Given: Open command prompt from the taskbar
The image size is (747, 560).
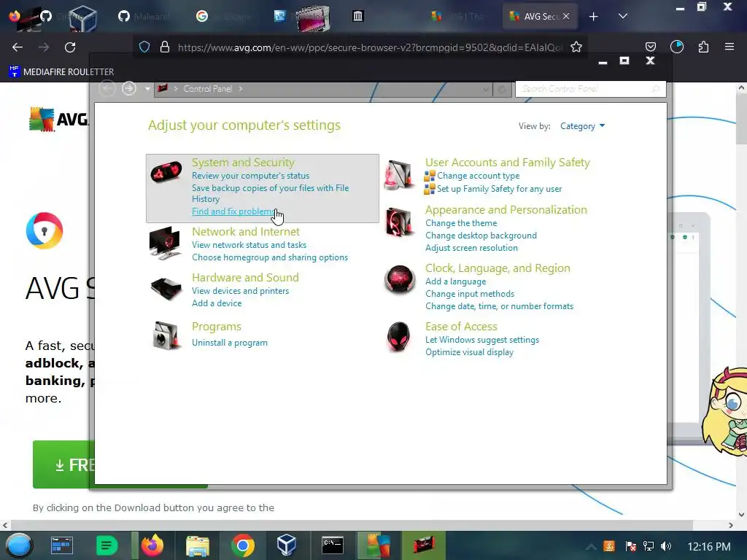Looking at the screenshot, I should [x=332, y=545].
